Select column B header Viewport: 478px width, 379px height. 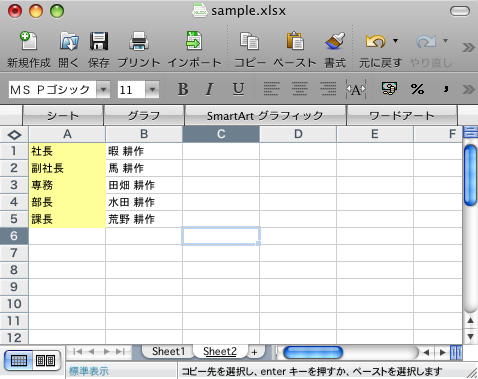coord(144,134)
